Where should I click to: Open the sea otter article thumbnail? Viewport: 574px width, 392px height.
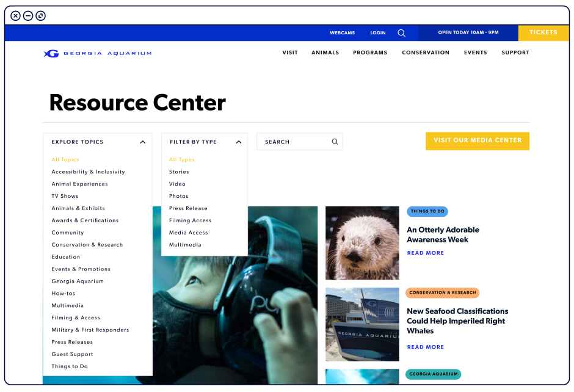(362, 243)
